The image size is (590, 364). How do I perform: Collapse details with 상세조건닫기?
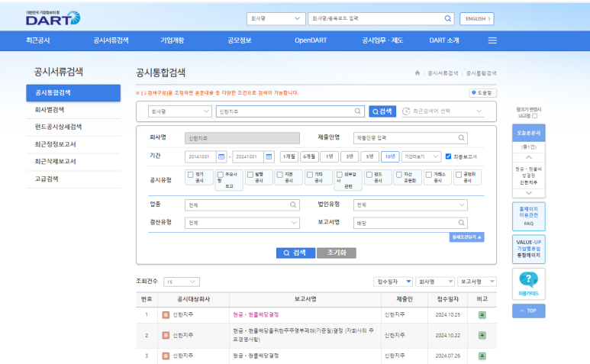(x=466, y=237)
